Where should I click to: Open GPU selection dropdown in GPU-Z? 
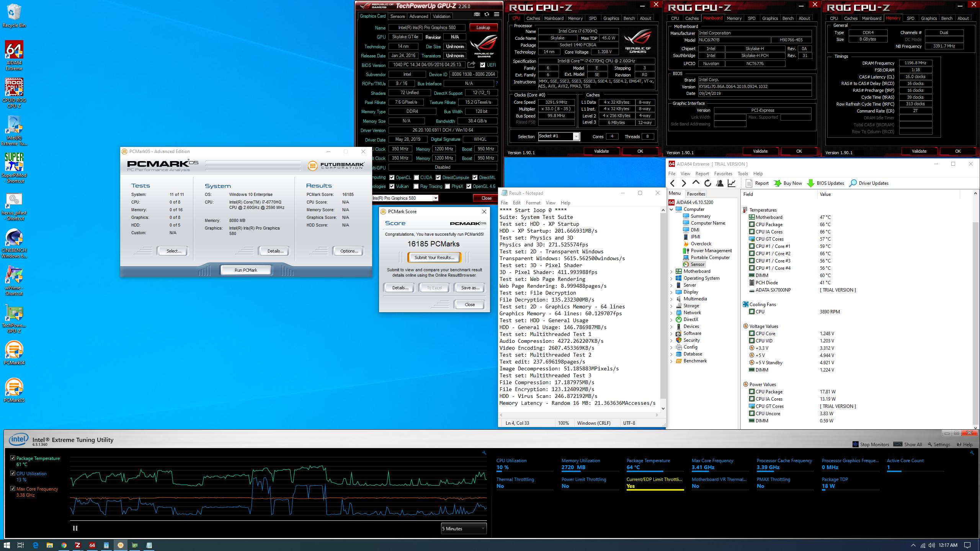click(x=436, y=198)
